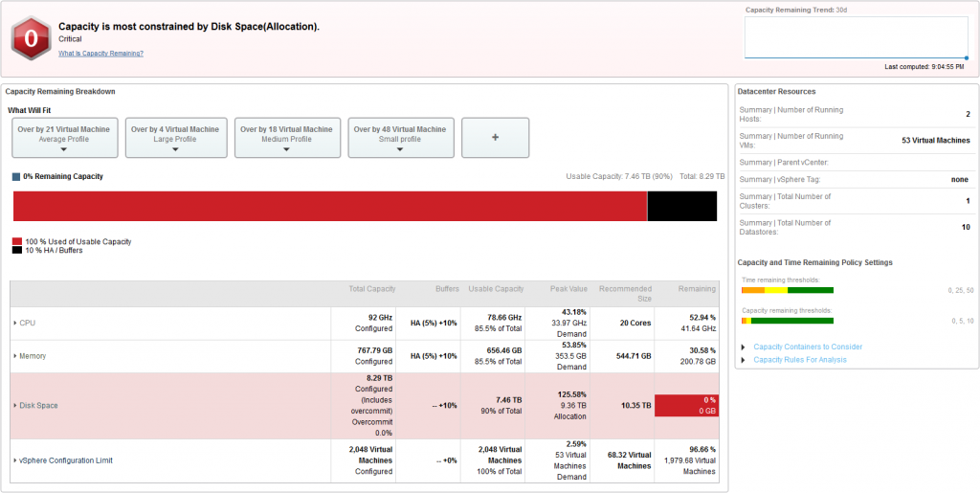The image size is (980, 493).
Task: Expand Capacity Containers to Consider
Action: pos(744,347)
